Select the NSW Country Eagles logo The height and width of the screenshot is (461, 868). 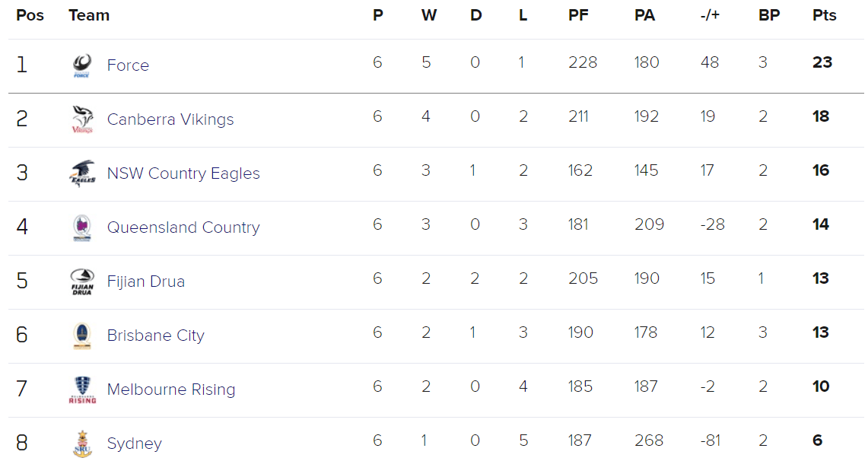tap(82, 173)
